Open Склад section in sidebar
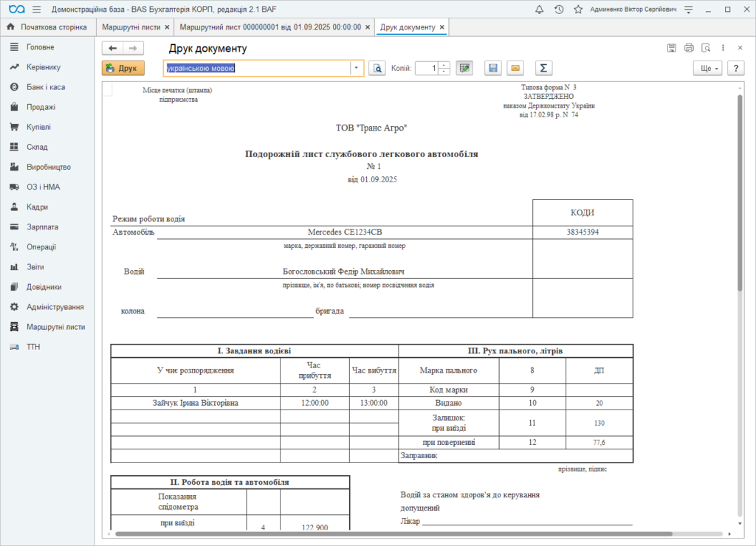Viewport: 756px width, 546px height. pos(47,147)
